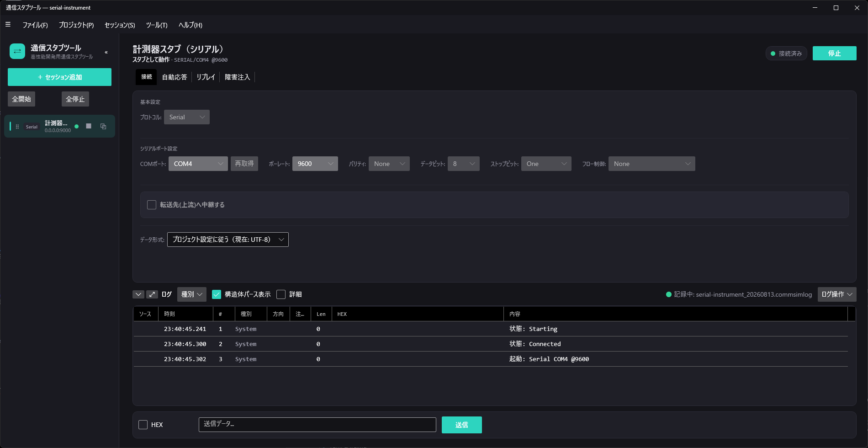868x448 pixels.
Task: Open the プロトコル Serial dropdown
Action: pyautogui.click(x=187, y=117)
